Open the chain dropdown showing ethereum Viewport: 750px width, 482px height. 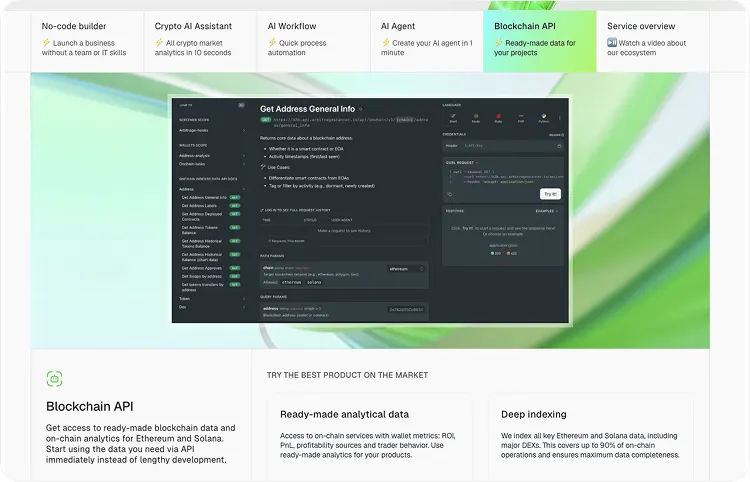click(406, 269)
